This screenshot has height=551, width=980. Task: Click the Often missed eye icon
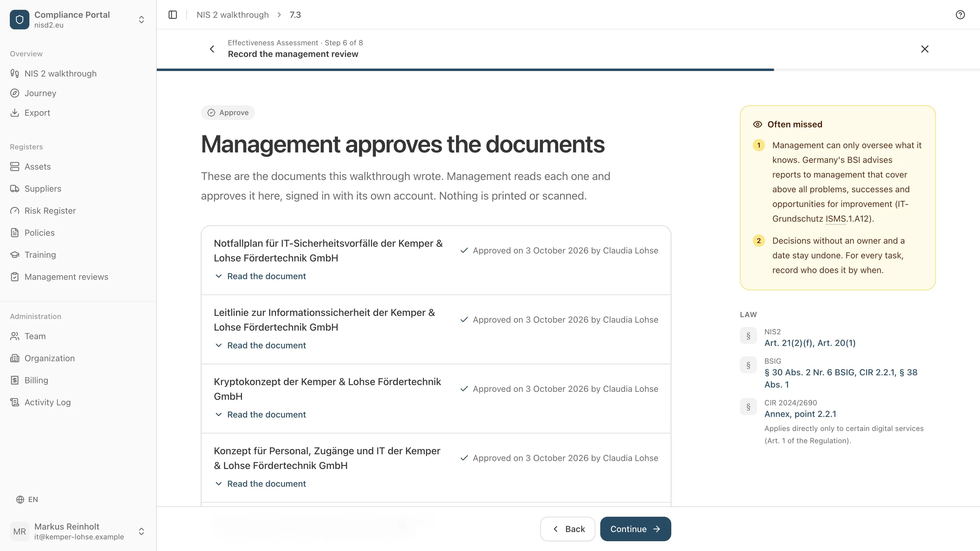click(757, 124)
